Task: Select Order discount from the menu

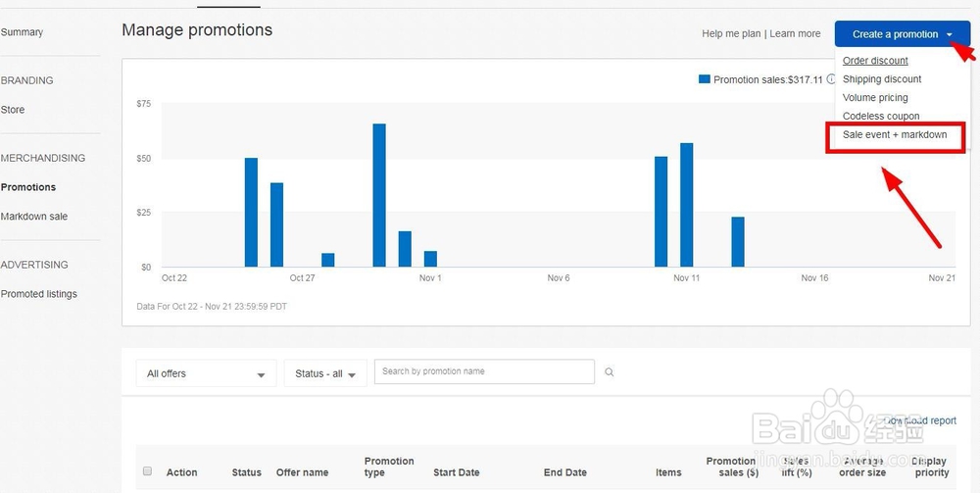Action: click(x=875, y=61)
